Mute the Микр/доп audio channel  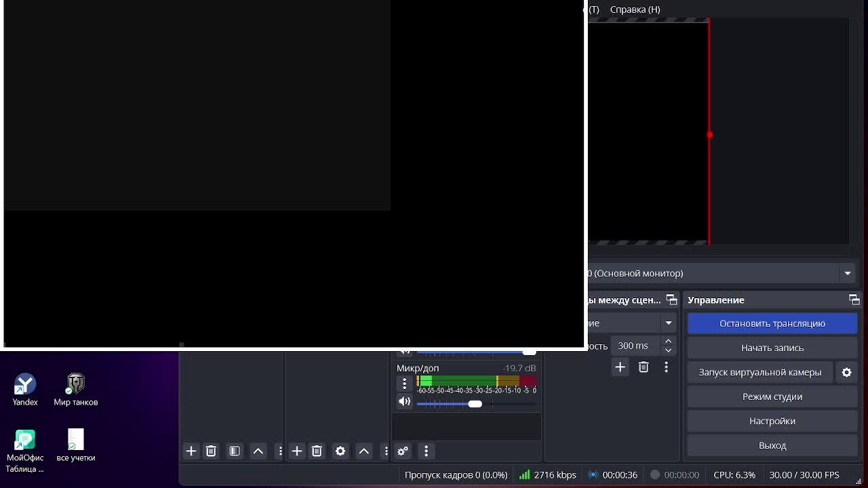click(x=404, y=402)
